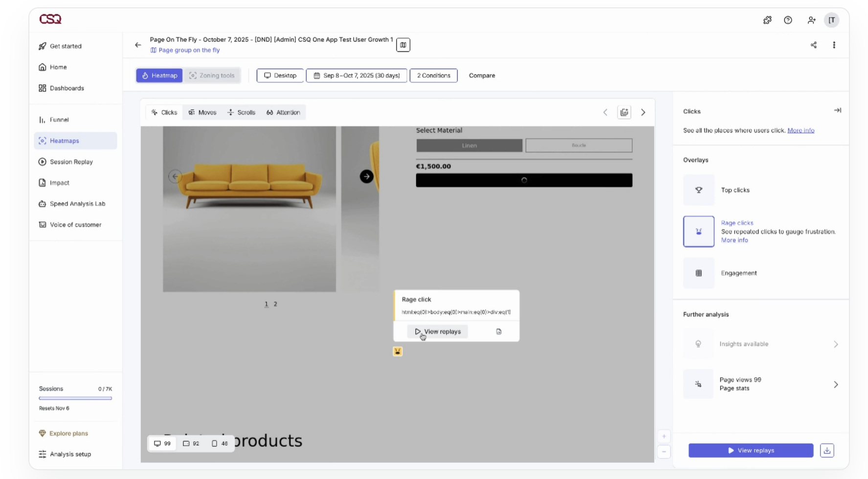Click the help question mark icon
This screenshot has height=479, width=868.
(x=788, y=20)
